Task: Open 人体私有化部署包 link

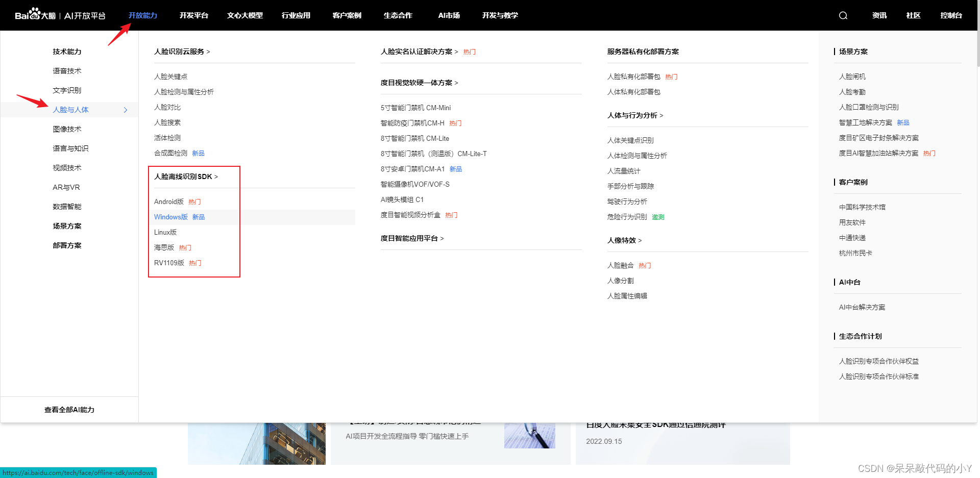Action: pos(633,92)
